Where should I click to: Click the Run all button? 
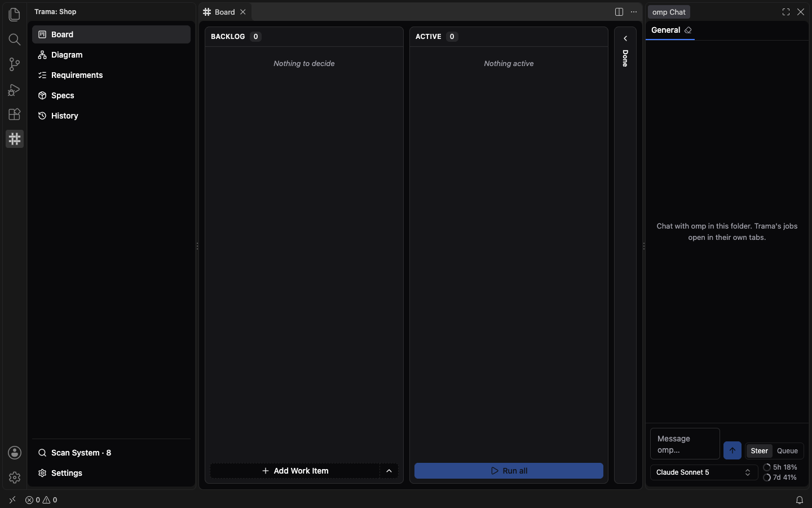point(509,471)
